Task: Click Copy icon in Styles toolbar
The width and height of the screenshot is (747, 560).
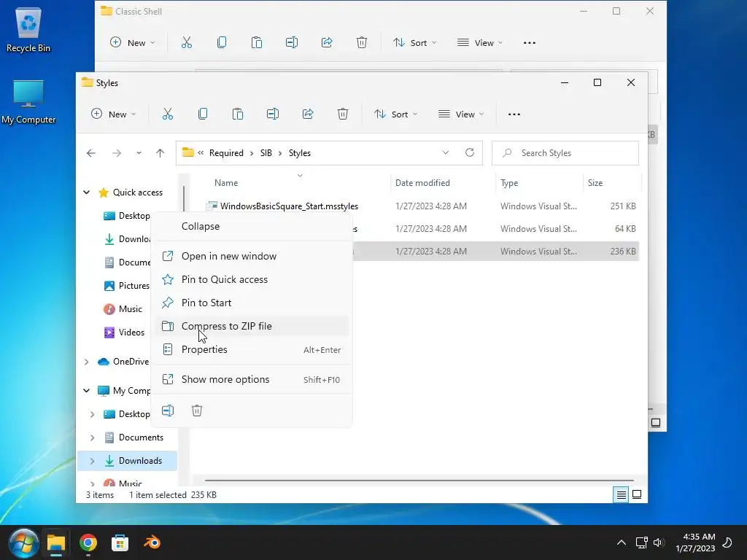Action: click(203, 114)
